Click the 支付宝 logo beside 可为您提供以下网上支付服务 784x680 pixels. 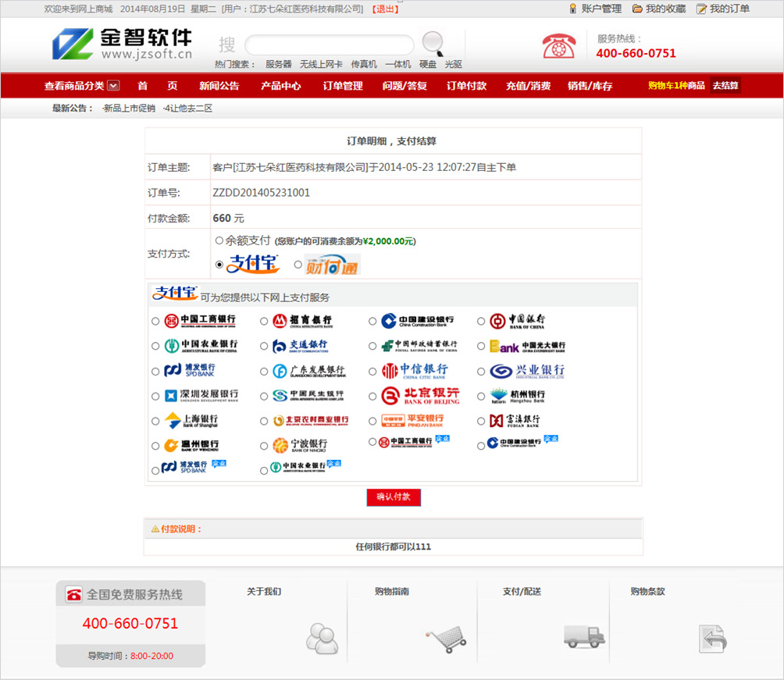[175, 293]
